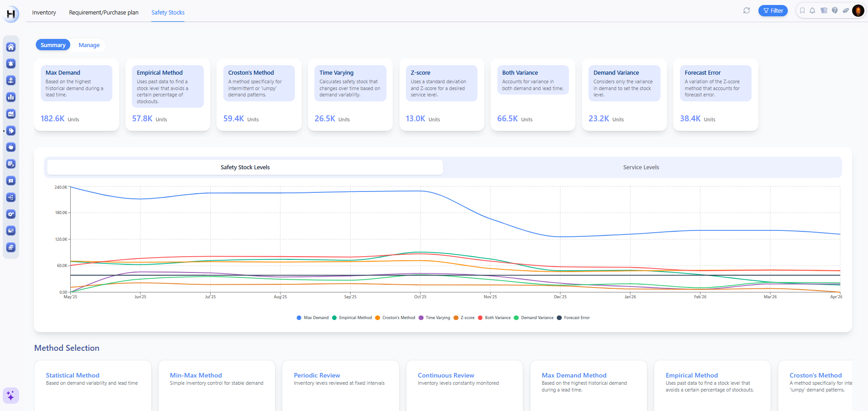Open the coins stack sidebar icon
Viewport: 868px width, 411px height.
pos(11,248)
